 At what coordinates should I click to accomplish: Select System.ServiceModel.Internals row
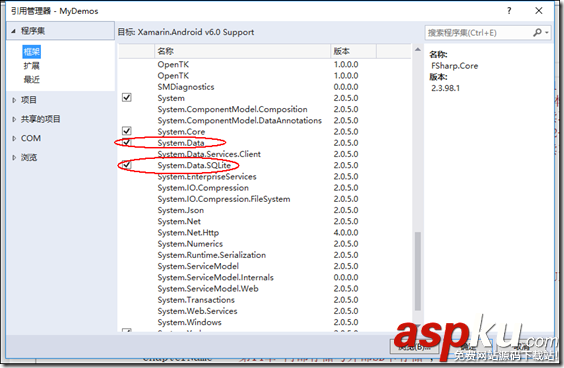265,277
